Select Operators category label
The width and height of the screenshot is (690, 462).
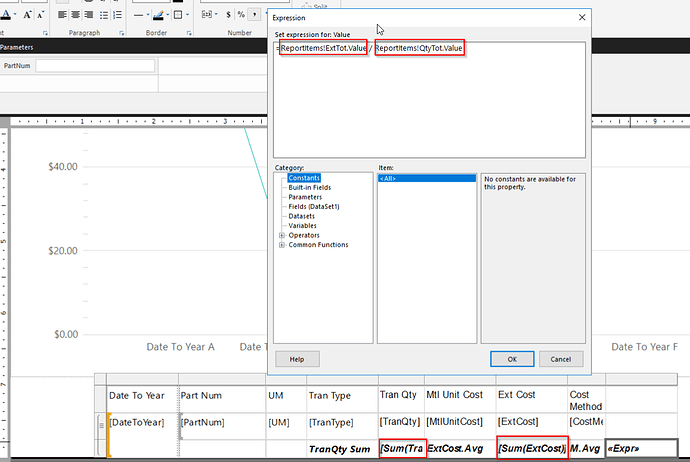pos(304,235)
